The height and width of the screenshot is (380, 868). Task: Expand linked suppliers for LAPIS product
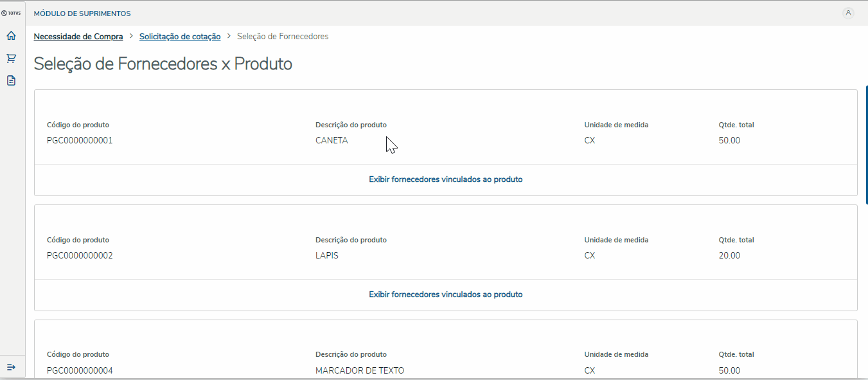pyautogui.click(x=445, y=294)
